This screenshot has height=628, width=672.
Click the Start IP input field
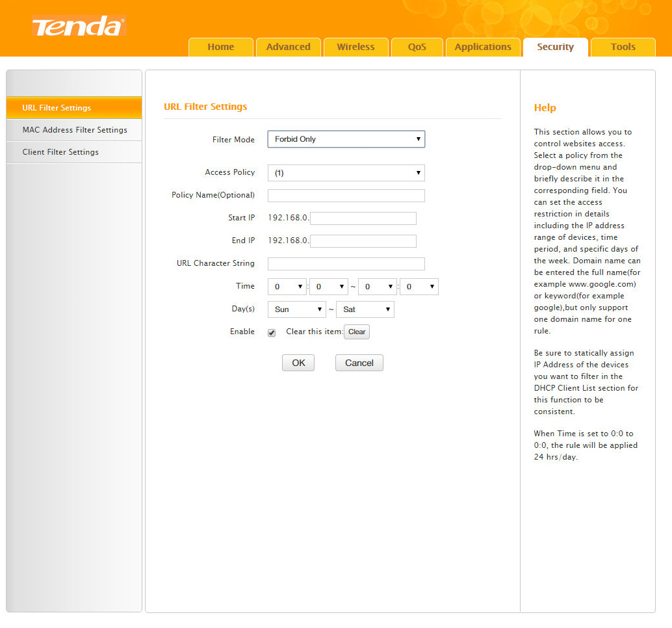coord(363,218)
